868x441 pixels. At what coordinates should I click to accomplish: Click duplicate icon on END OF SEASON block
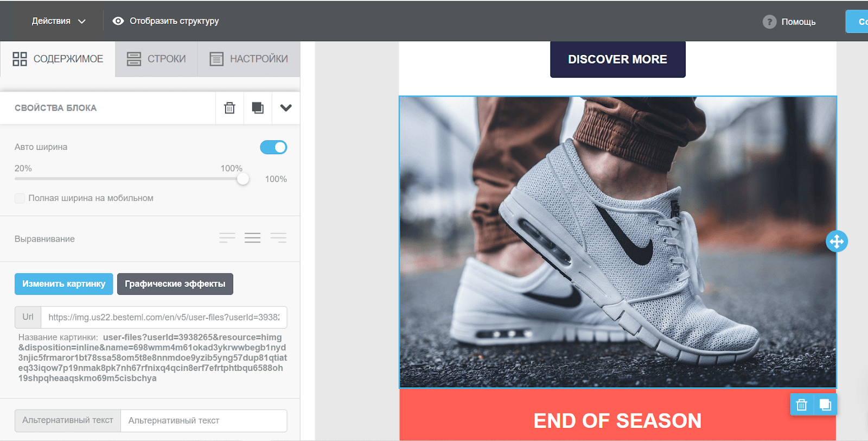click(825, 405)
